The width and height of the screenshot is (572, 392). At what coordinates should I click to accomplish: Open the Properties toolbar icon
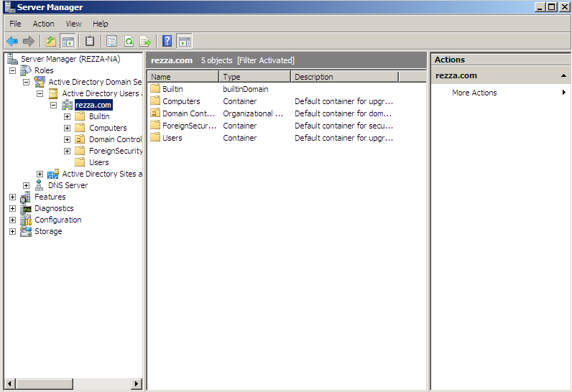click(x=111, y=41)
